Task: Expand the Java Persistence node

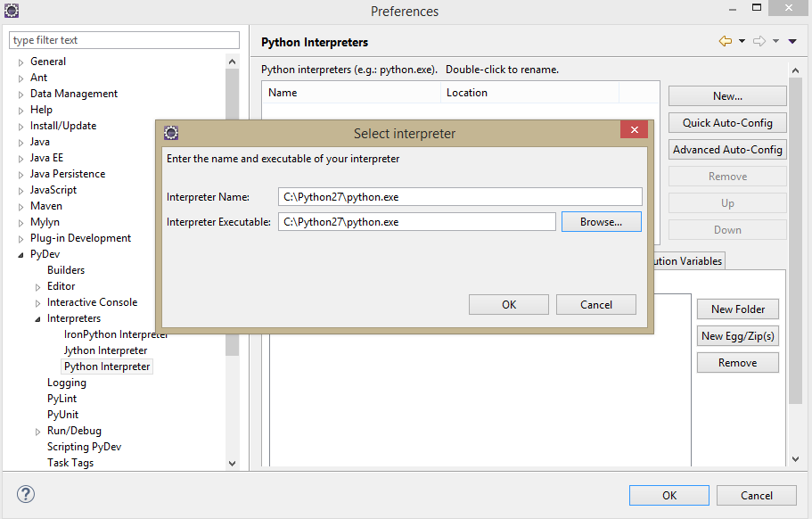Action: tap(21, 175)
